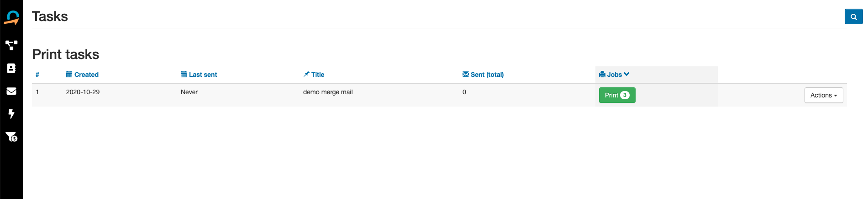
Task: Click the application logo in the sidebar
Action: (x=11, y=18)
